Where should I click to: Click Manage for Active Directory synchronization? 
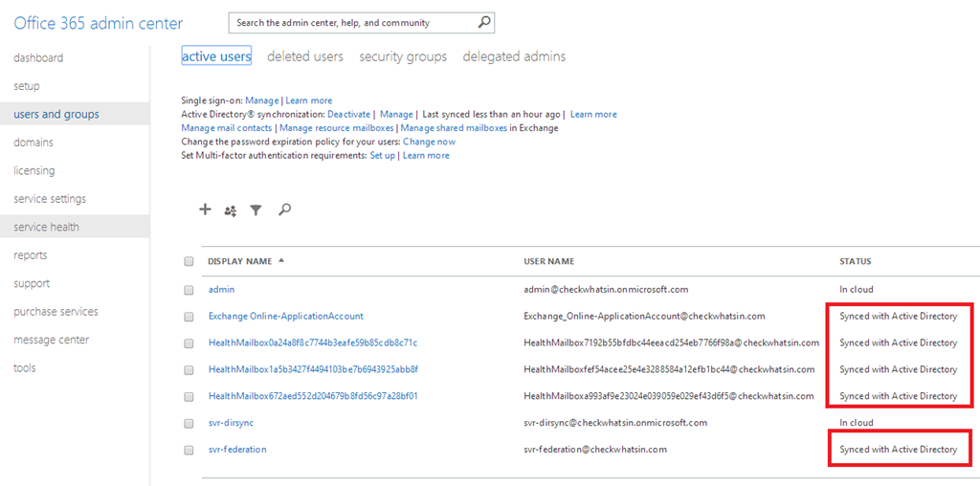[x=396, y=114]
